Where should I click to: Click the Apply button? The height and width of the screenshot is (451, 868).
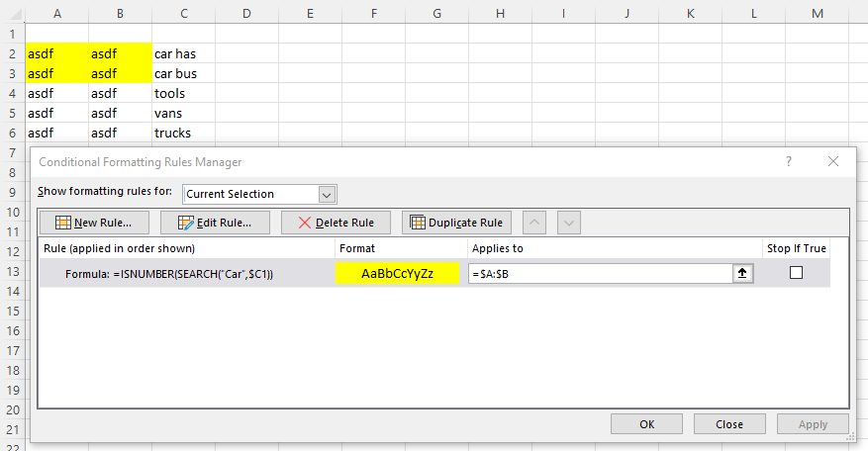[813, 424]
